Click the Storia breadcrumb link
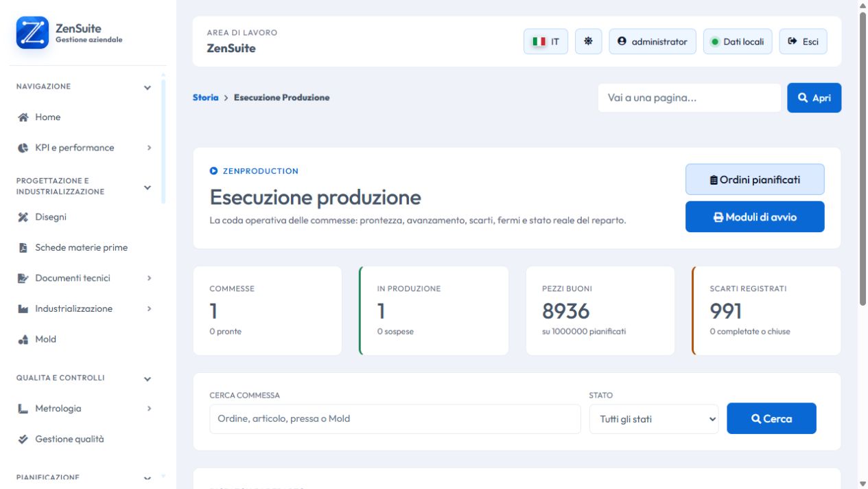Viewport: 868px width, 489px height. [x=205, y=98]
